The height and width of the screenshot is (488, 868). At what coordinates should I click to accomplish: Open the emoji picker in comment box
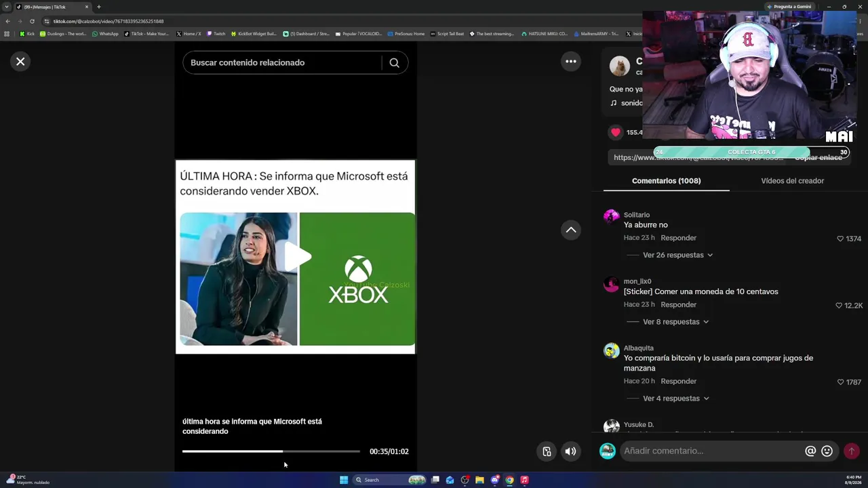827,451
